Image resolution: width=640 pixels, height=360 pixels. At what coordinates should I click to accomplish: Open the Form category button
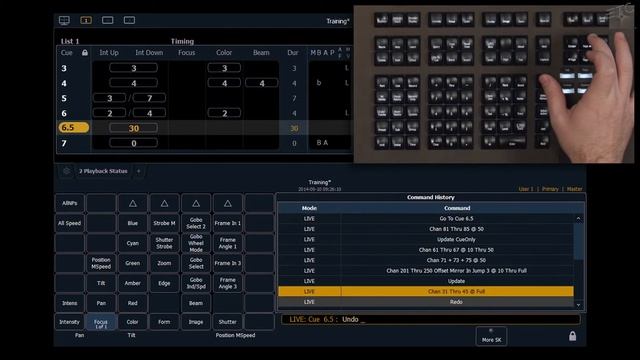tap(164, 322)
